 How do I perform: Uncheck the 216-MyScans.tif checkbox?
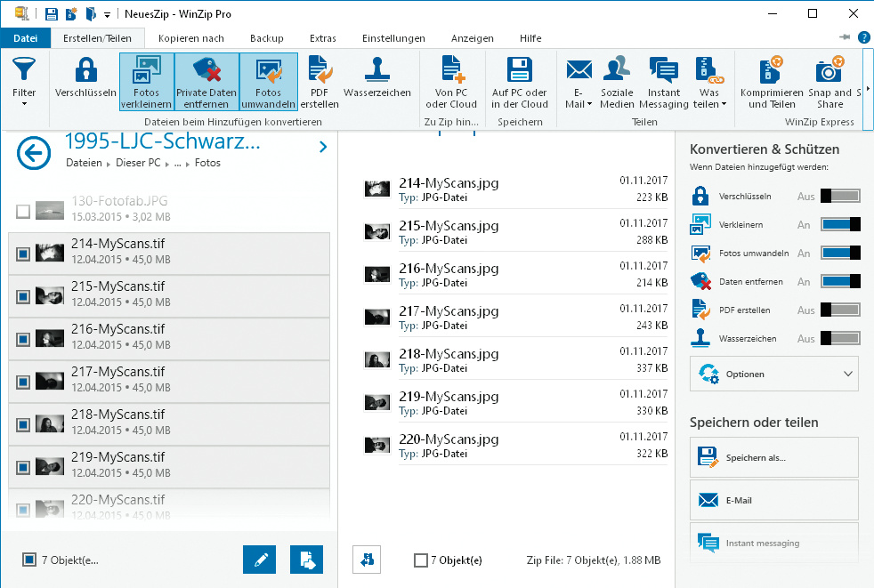pos(23,340)
